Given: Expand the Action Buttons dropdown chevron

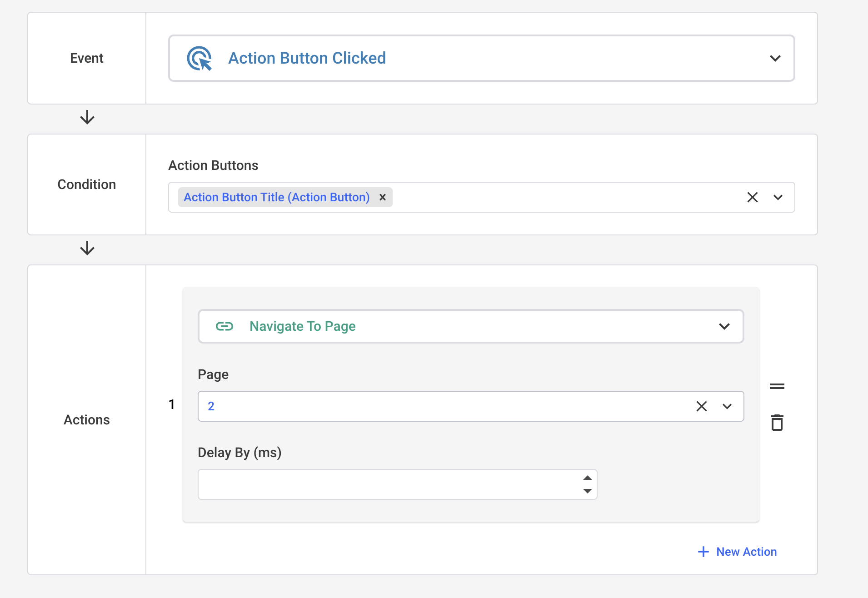Looking at the screenshot, I should point(778,197).
